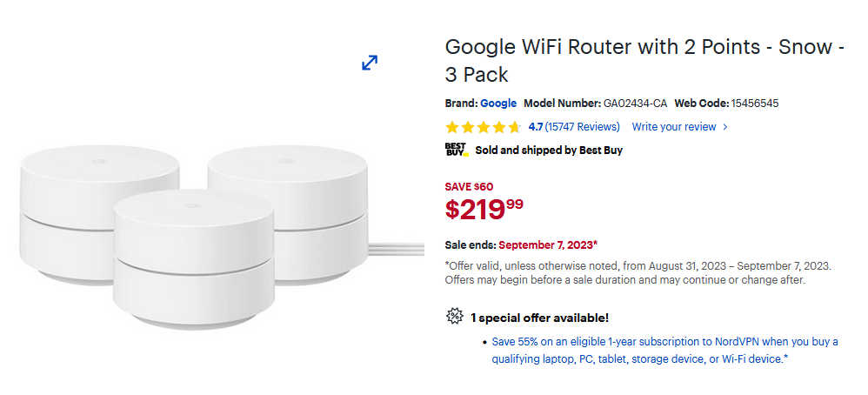Click the $219.99 sale price
This screenshot has width=868, height=395.
[x=484, y=209]
